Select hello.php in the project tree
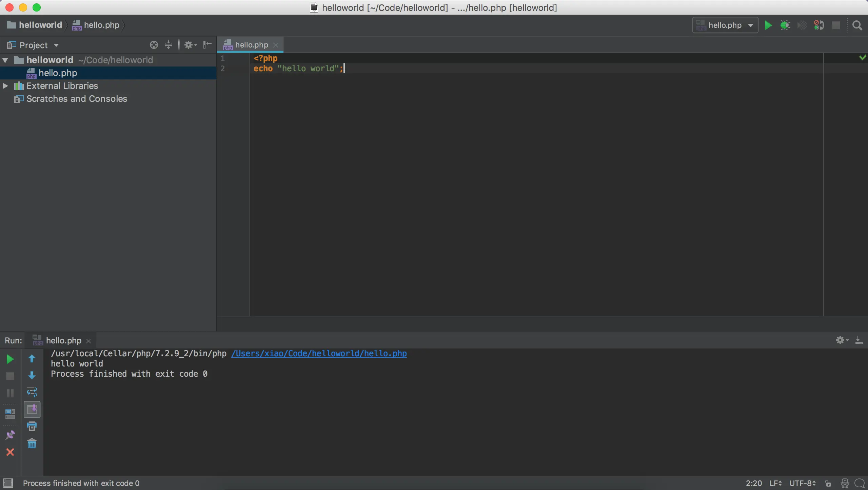The image size is (868, 490). [58, 73]
